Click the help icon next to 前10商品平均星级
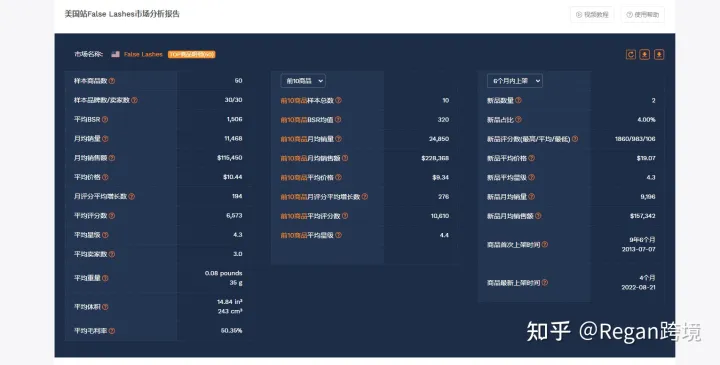 pyautogui.click(x=338, y=235)
